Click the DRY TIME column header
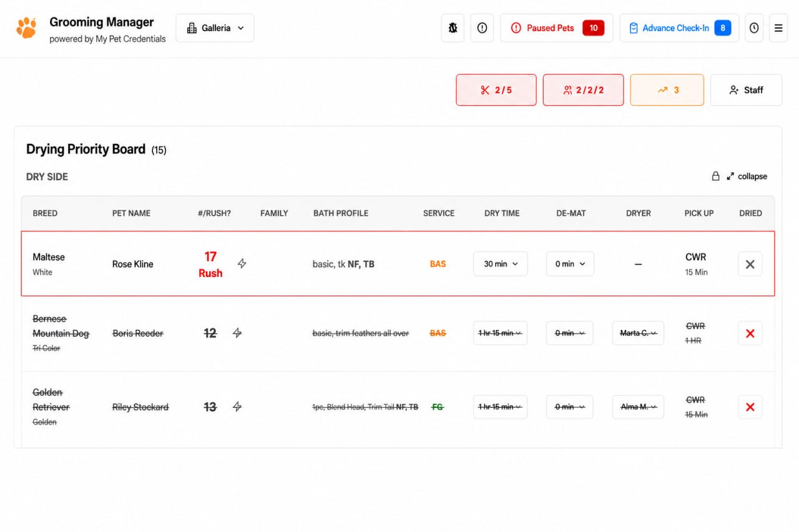 click(502, 213)
